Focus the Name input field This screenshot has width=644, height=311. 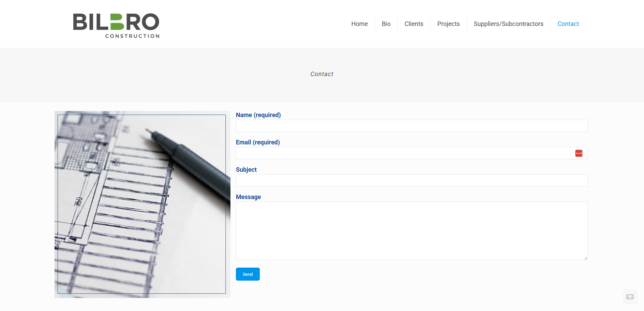(x=411, y=126)
